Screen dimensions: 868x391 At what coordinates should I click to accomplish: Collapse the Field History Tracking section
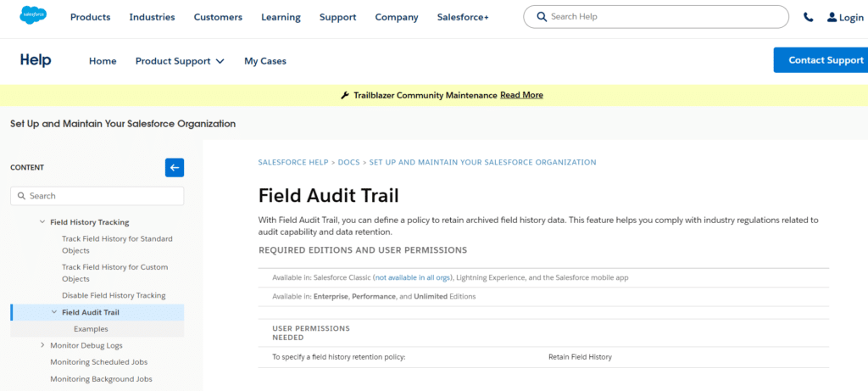(42, 222)
